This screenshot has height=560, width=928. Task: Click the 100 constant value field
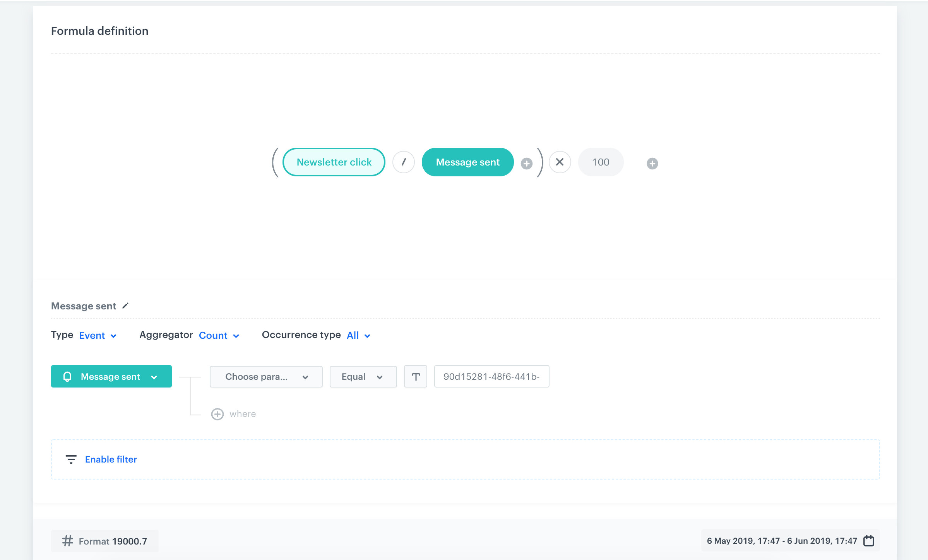point(601,162)
